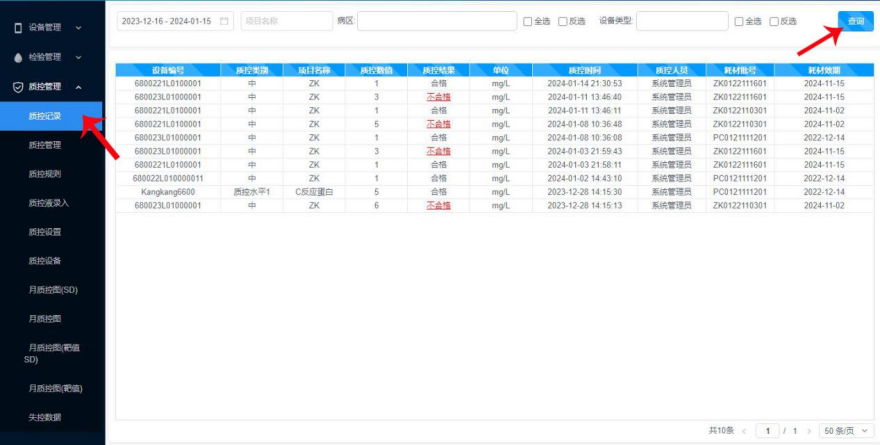Image resolution: width=880 pixels, height=445 pixels.
Task: Open the 失控数据 sidebar item
Action: (x=45, y=418)
